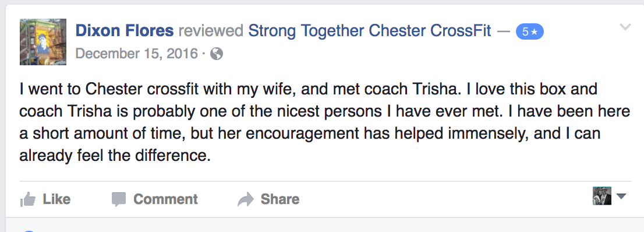Click the blue 5-star rating badge

(x=529, y=31)
